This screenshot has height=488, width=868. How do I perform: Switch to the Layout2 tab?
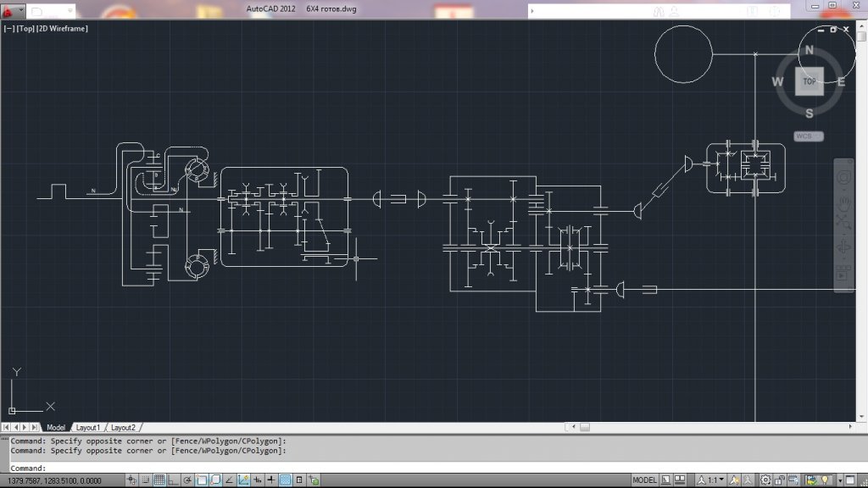click(x=123, y=428)
